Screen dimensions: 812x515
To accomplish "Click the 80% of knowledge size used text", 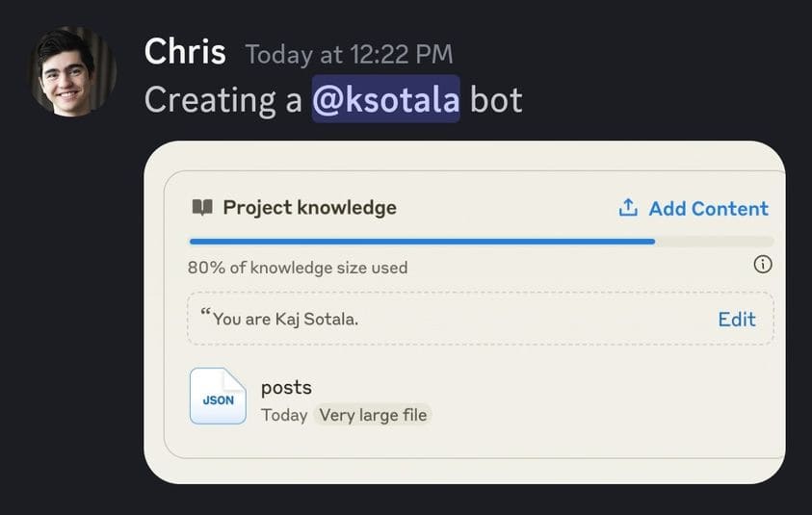I will (x=298, y=268).
